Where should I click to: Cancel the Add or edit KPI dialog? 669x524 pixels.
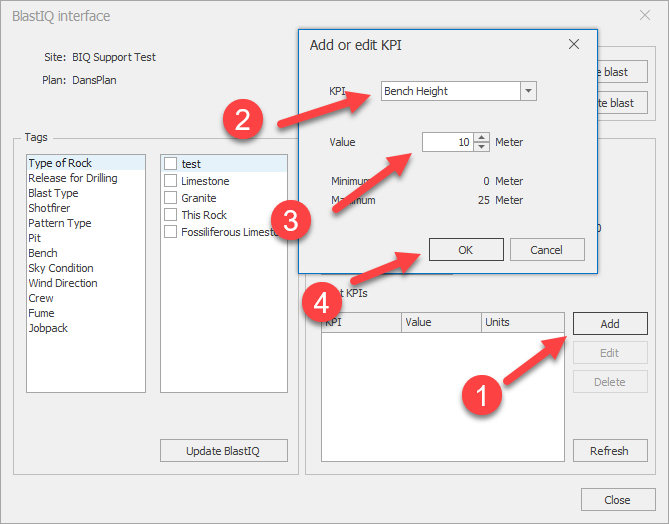tap(547, 250)
